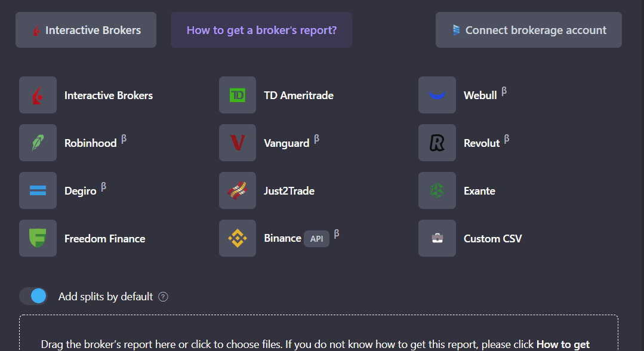Choose the Custom CSV briefcase icon
644x351 pixels.
(x=437, y=238)
